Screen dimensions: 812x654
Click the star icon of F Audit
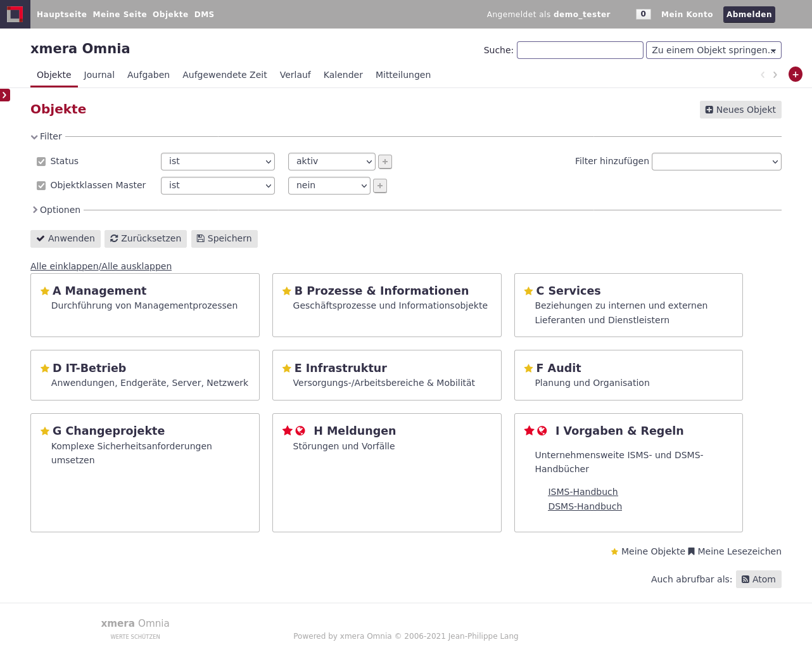pyautogui.click(x=528, y=368)
